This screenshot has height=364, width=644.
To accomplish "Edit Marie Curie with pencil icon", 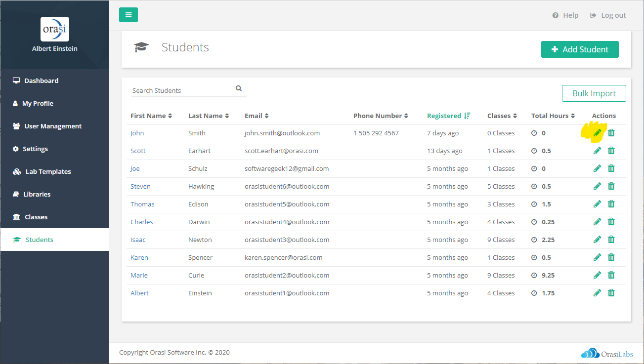I will (598, 275).
